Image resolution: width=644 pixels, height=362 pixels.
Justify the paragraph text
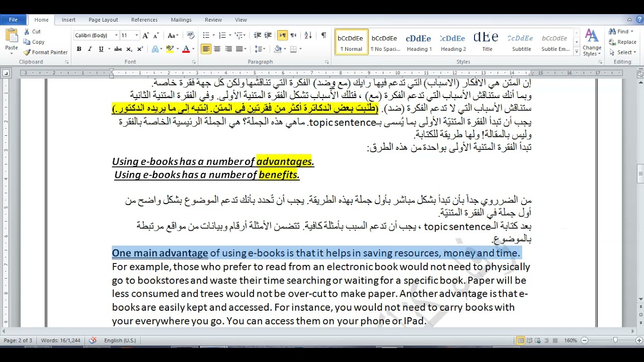coord(239,49)
